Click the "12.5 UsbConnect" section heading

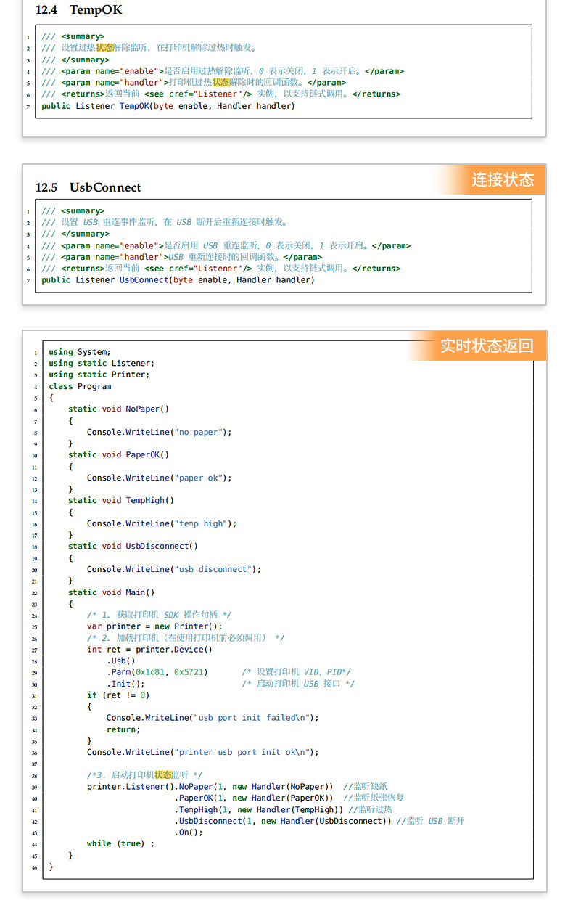pyautogui.click(x=88, y=187)
